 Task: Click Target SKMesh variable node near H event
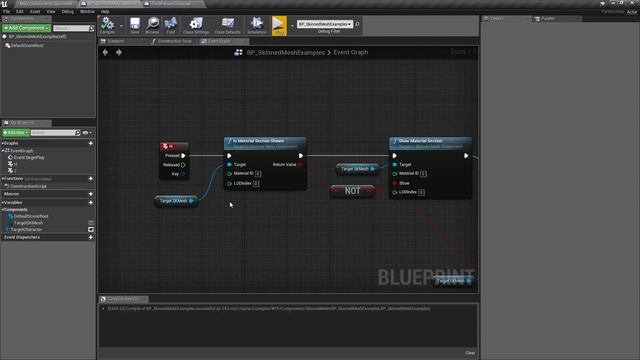(x=176, y=201)
